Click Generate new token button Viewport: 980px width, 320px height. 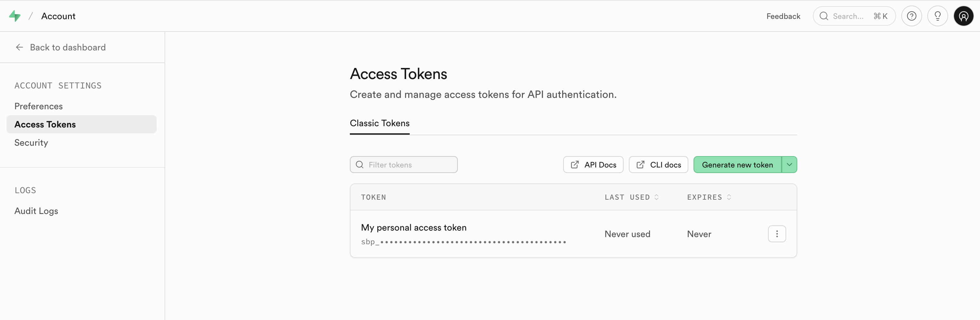[x=737, y=165]
